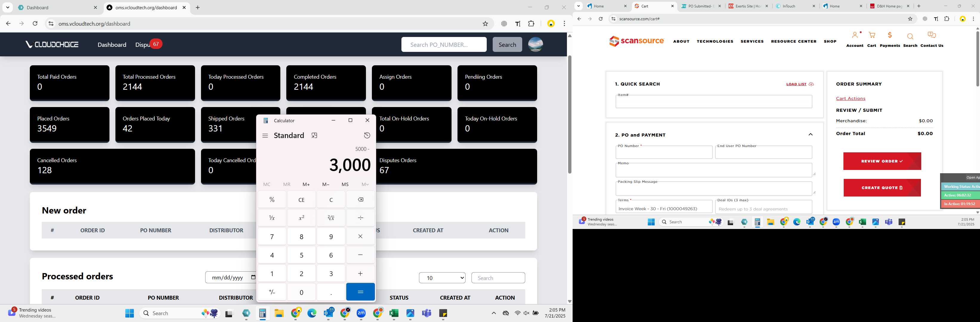Open Calculator navigation hamburger menu

(265, 136)
